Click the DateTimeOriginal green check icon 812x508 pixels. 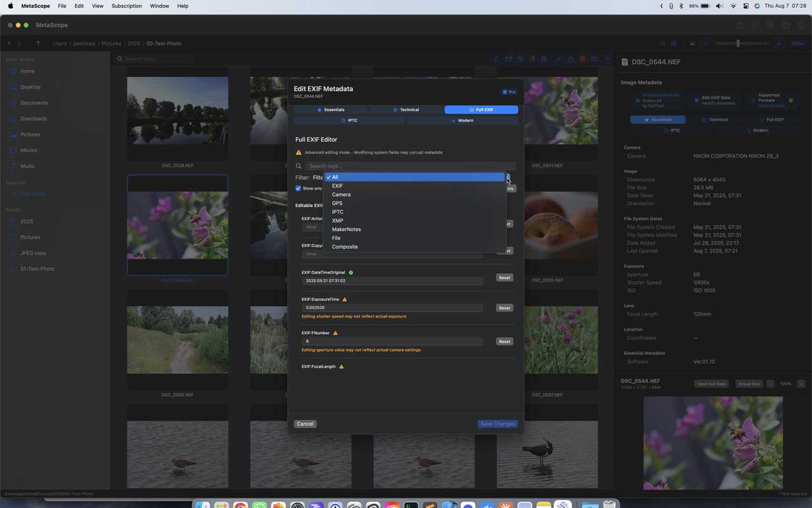351,272
